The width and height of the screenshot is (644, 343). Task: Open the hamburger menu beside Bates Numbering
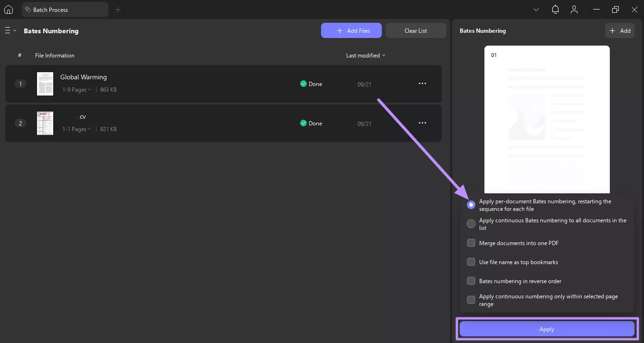pyautogui.click(x=10, y=30)
